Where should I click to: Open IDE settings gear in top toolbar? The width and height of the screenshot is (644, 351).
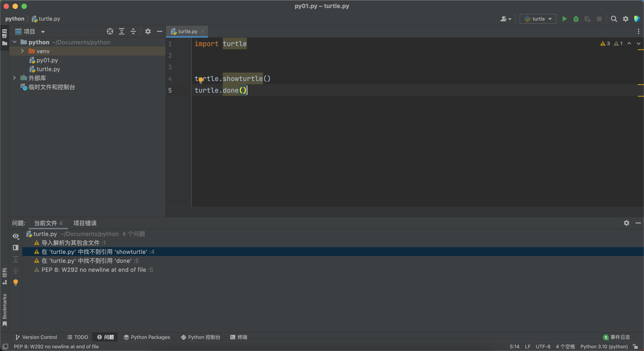tap(625, 19)
